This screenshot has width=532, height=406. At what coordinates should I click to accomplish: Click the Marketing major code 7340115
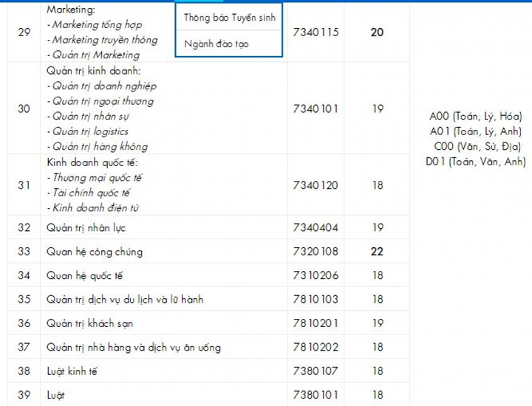316,32
